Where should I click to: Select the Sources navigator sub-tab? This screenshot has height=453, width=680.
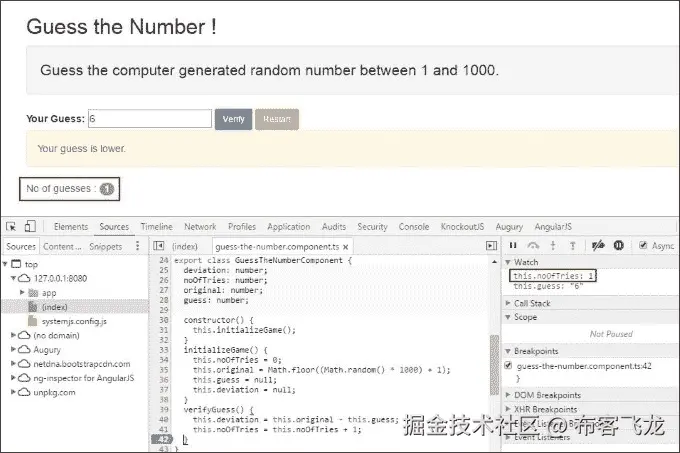[x=21, y=246]
